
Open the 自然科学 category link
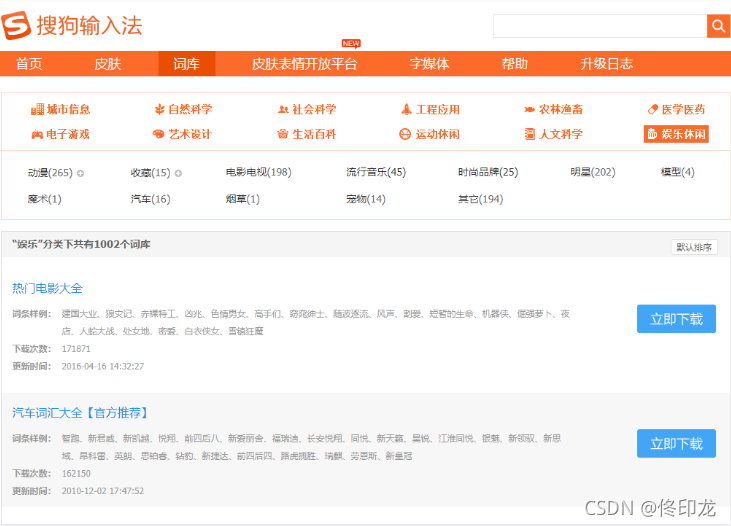pyautogui.click(x=190, y=110)
